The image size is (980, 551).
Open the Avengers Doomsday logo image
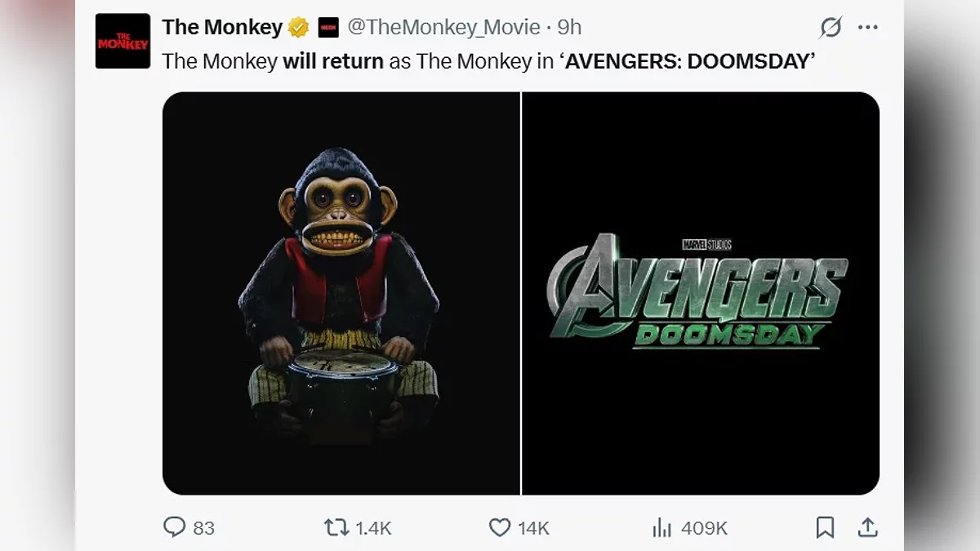coord(700,293)
